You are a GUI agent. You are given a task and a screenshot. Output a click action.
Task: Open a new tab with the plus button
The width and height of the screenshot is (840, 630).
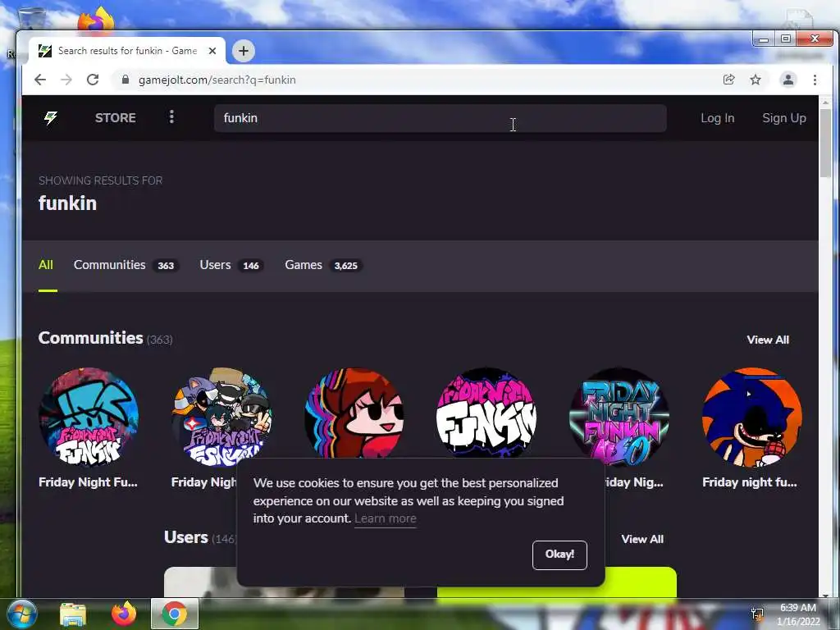[243, 51]
